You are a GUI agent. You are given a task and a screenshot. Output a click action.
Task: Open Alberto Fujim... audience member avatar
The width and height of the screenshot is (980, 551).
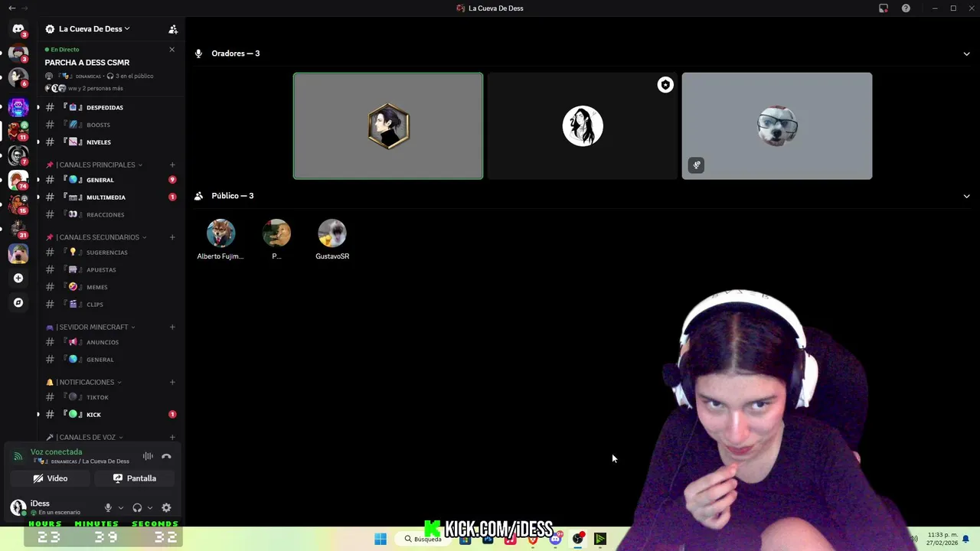220,233
